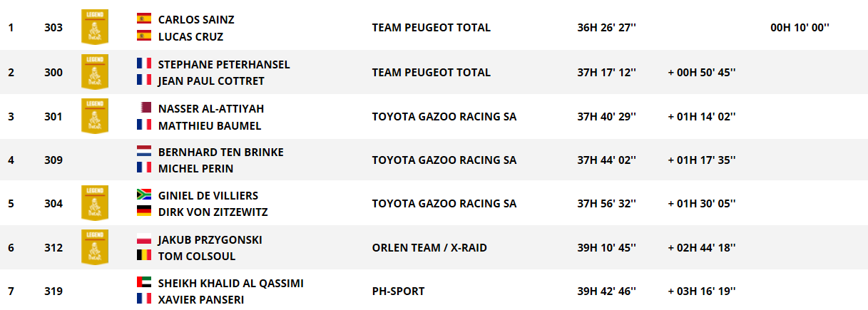Click the UAE flag beside Sheikh Khalid Al Qassimi
The width and height of the screenshot is (868, 310).
pyautogui.click(x=144, y=283)
